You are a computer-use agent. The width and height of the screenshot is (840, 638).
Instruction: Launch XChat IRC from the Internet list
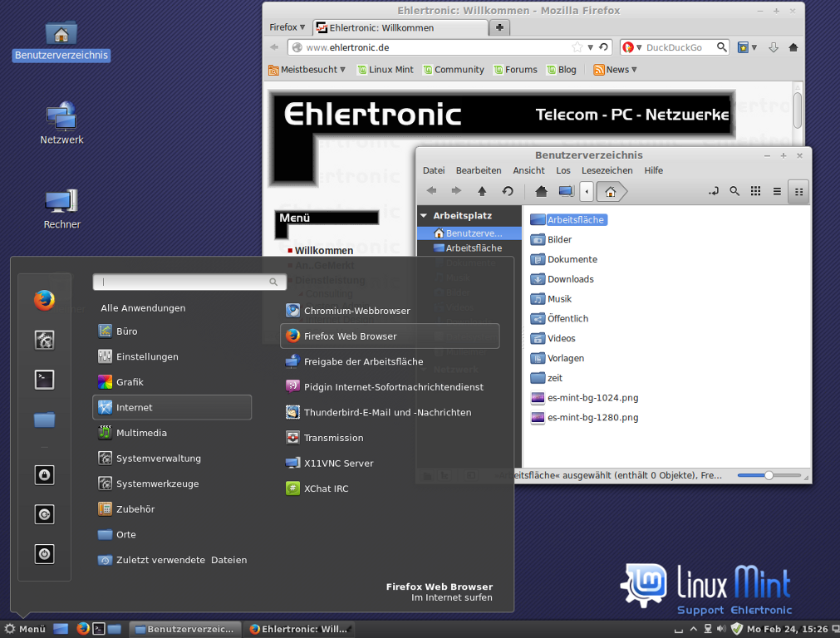coord(326,488)
